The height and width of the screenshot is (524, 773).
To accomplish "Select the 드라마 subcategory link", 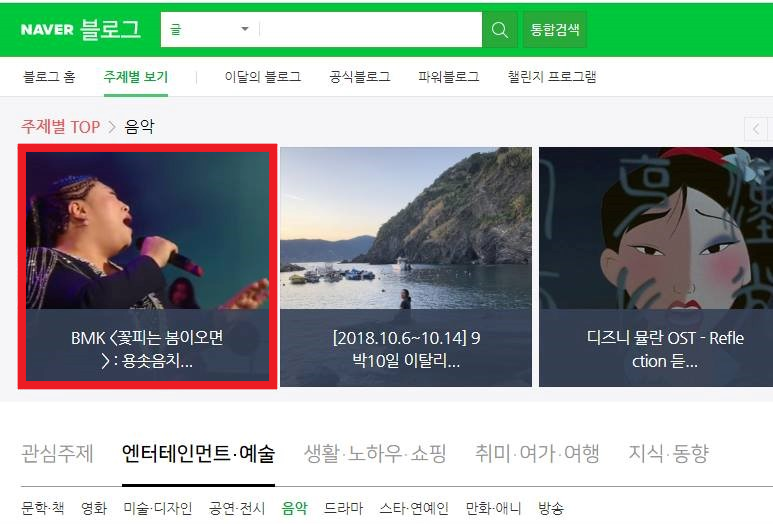I will point(343,508).
